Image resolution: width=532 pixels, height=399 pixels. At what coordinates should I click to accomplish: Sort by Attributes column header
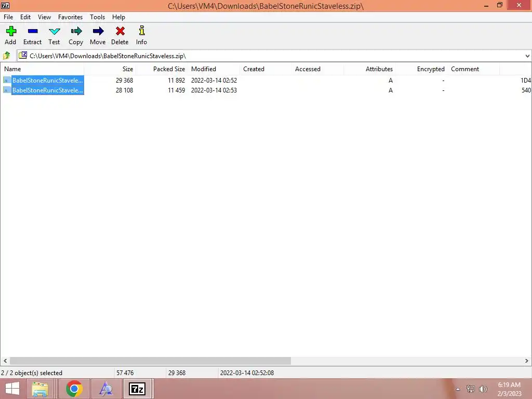[x=369, y=69]
